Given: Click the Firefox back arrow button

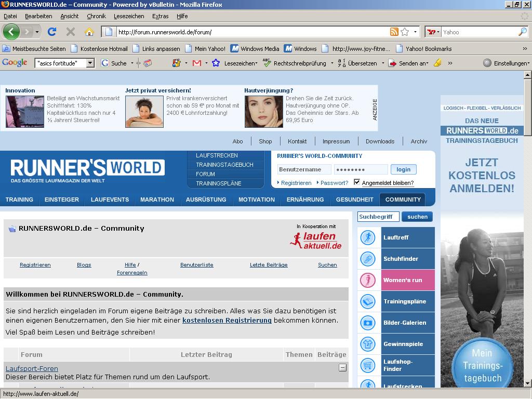Looking at the screenshot, I should [11, 32].
